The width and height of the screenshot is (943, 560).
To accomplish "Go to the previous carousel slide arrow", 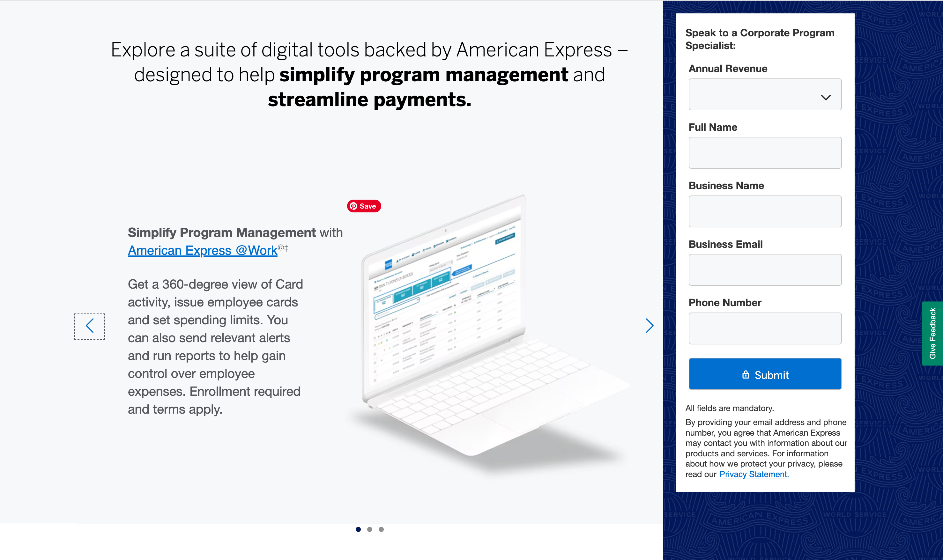I will pyautogui.click(x=89, y=326).
